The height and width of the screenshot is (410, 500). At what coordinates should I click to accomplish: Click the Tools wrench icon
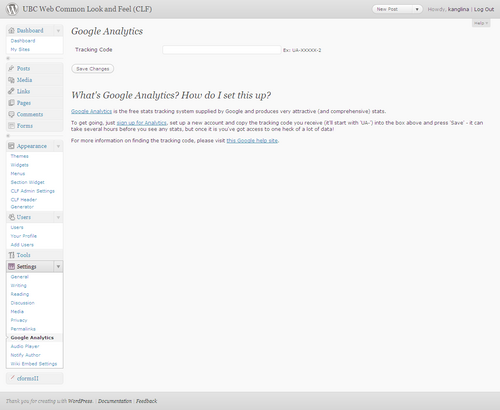12,255
